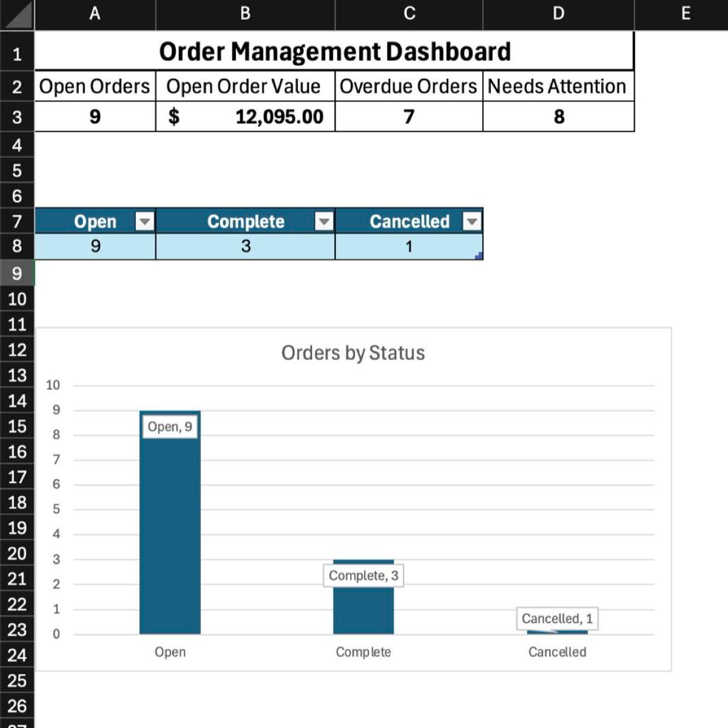
Task: Select the Needs Attention value 8 cell
Action: [x=559, y=116]
